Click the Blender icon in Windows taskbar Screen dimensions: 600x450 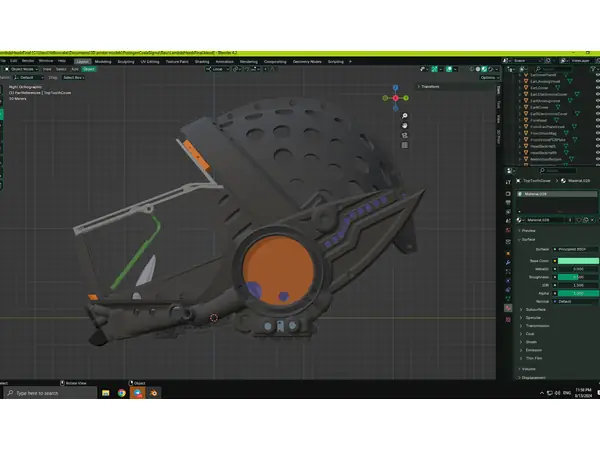(x=153, y=393)
